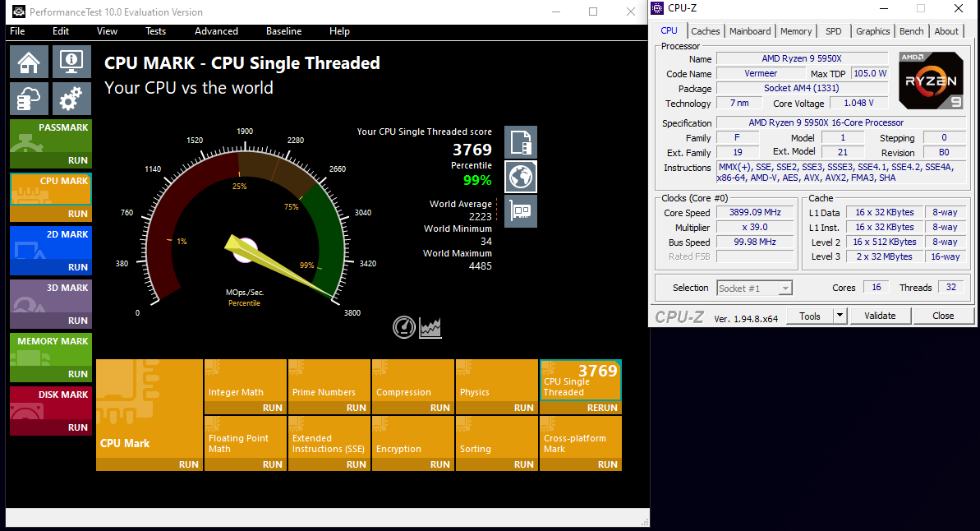The height and width of the screenshot is (531, 980).
Task: Click the 99% percentile value
Action: pos(477,181)
